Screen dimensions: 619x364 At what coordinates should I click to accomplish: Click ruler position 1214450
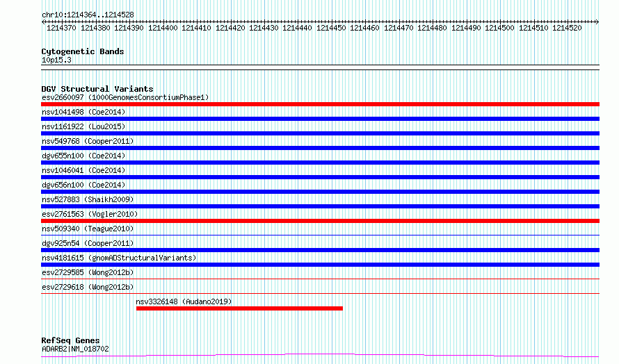tap(331, 28)
